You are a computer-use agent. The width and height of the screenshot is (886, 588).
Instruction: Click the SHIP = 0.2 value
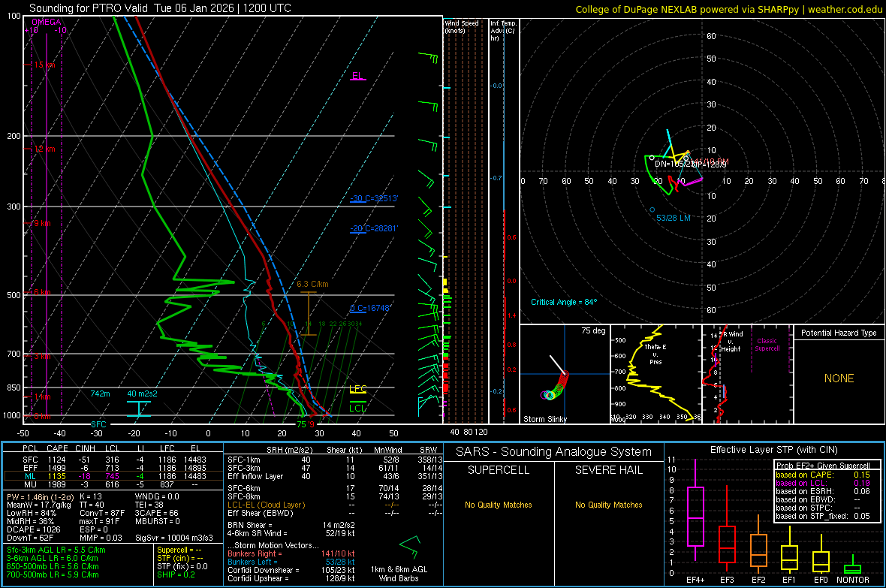176,574
